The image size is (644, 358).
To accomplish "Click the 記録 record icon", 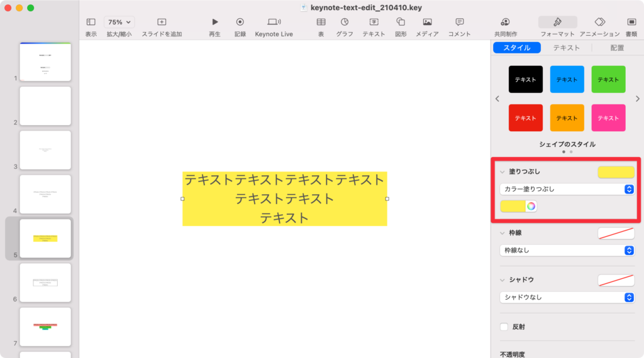I will (240, 22).
